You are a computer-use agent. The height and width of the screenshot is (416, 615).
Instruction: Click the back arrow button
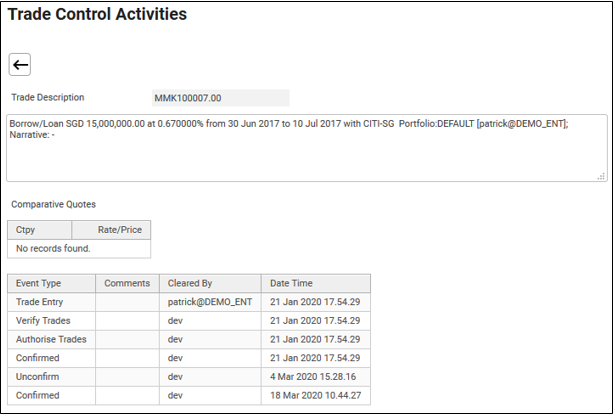click(x=20, y=65)
